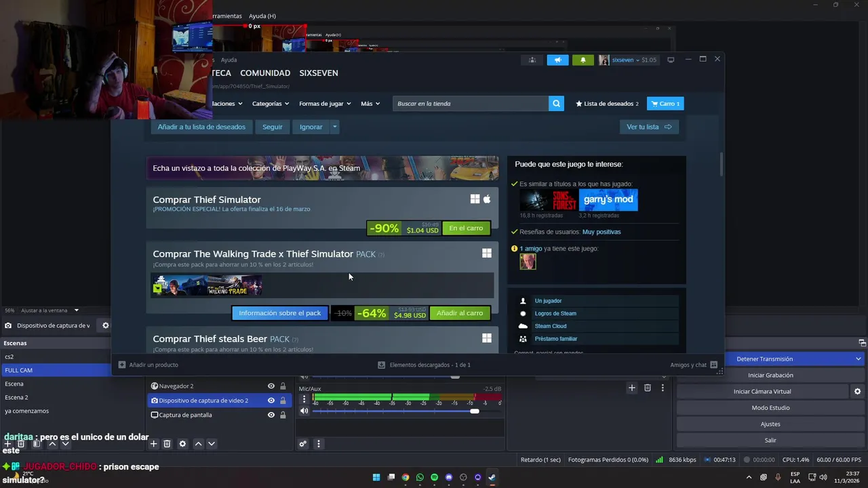Open Elementos descargados downloads status

coord(425,365)
